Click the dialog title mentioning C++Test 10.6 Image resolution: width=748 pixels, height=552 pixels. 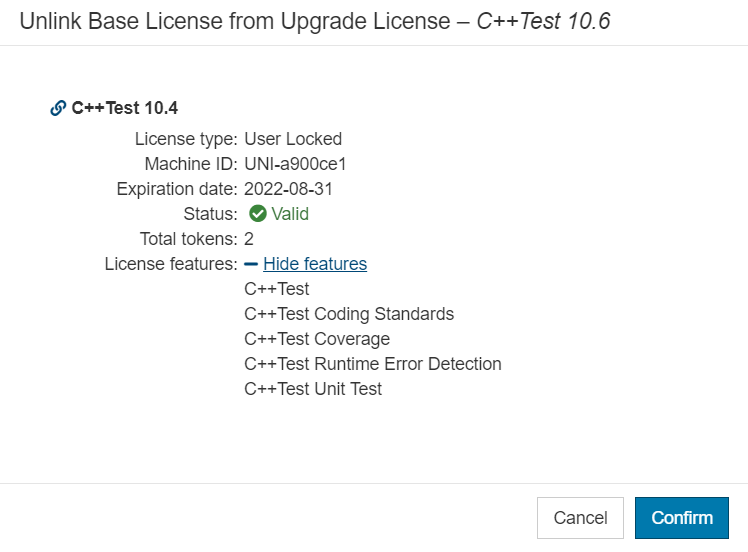click(x=315, y=21)
